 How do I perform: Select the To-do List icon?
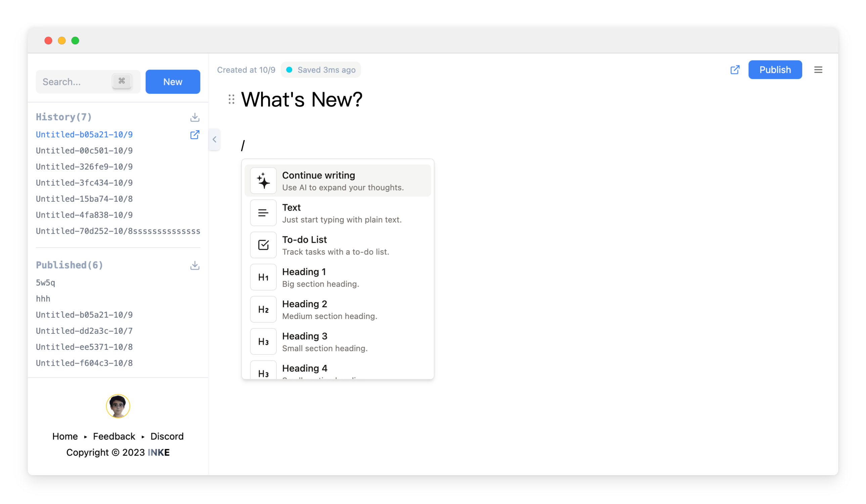click(x=263, y=245)
